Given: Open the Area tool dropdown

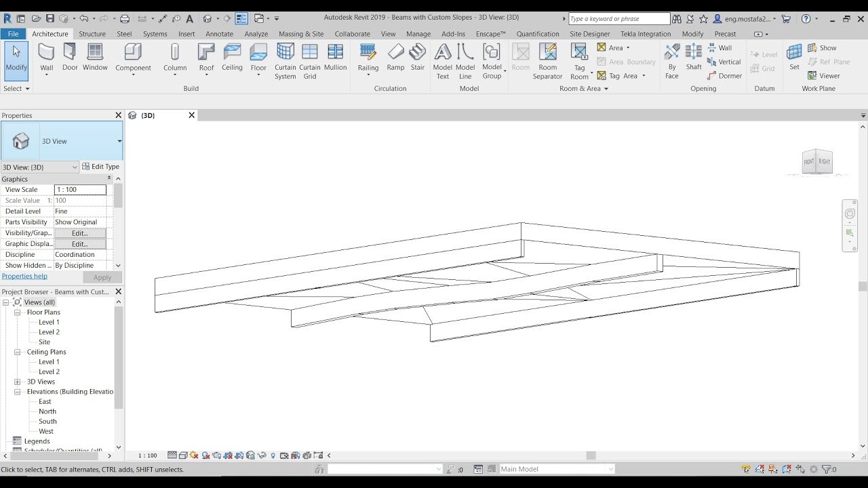Looking at the screenshot, I should [x=628, y=47].
